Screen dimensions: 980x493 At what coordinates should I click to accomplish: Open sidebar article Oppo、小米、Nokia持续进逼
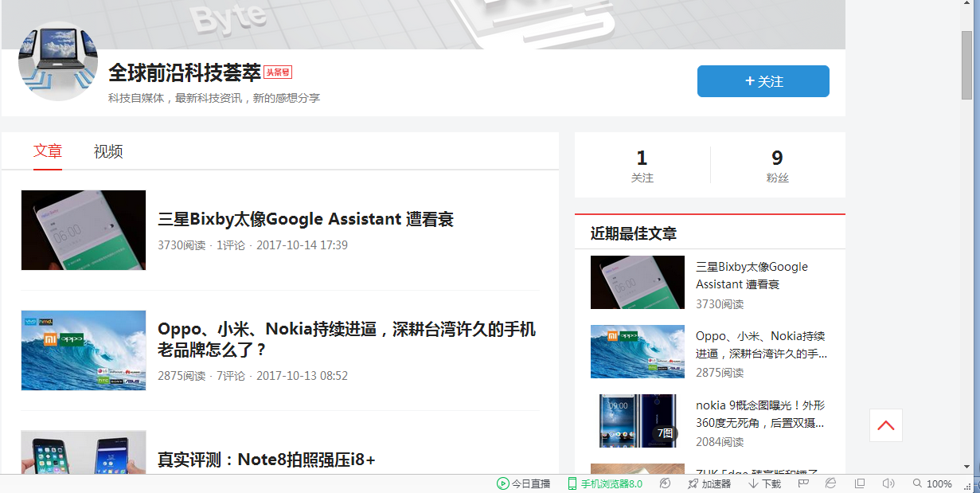[761, 344]
